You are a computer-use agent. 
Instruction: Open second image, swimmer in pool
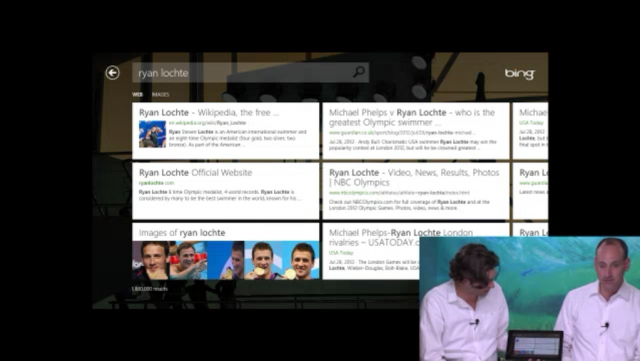click(188, 260)
